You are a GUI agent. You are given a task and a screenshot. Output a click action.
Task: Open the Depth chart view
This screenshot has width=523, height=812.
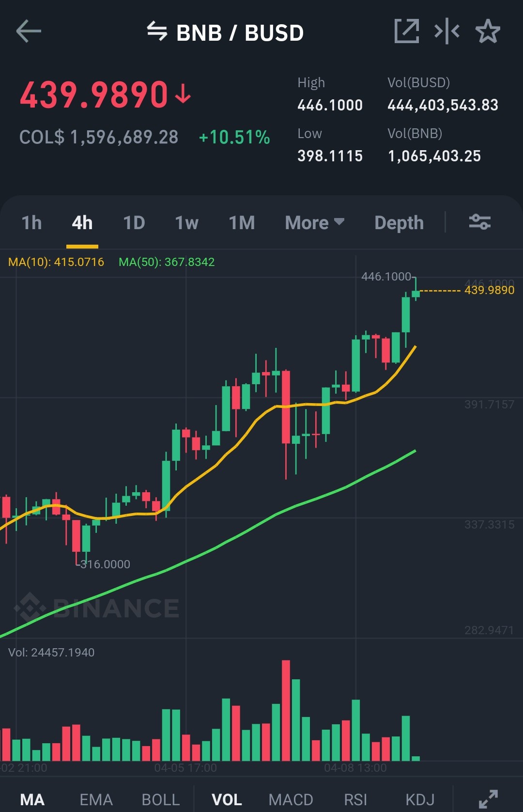pos(399,223)
